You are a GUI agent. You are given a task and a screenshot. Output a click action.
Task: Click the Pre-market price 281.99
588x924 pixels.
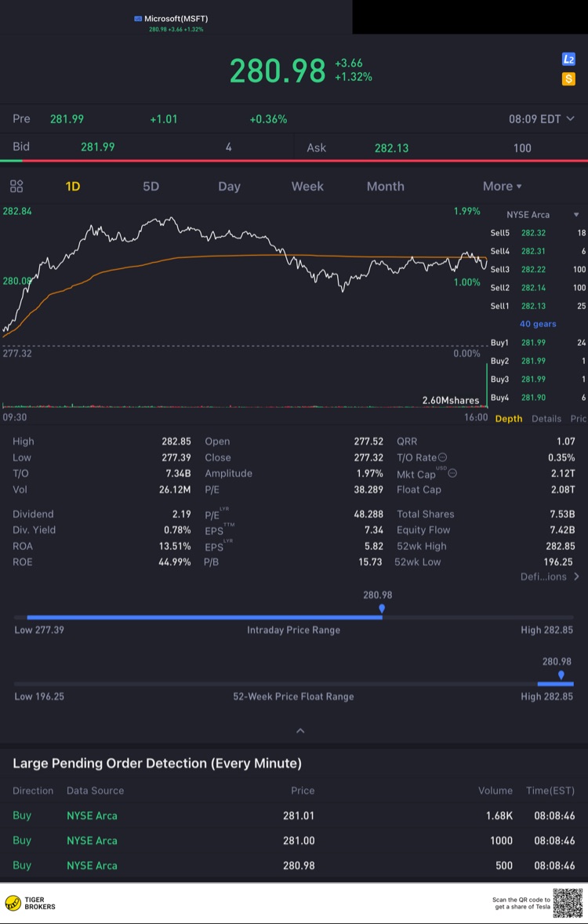(x=67, y=119)
